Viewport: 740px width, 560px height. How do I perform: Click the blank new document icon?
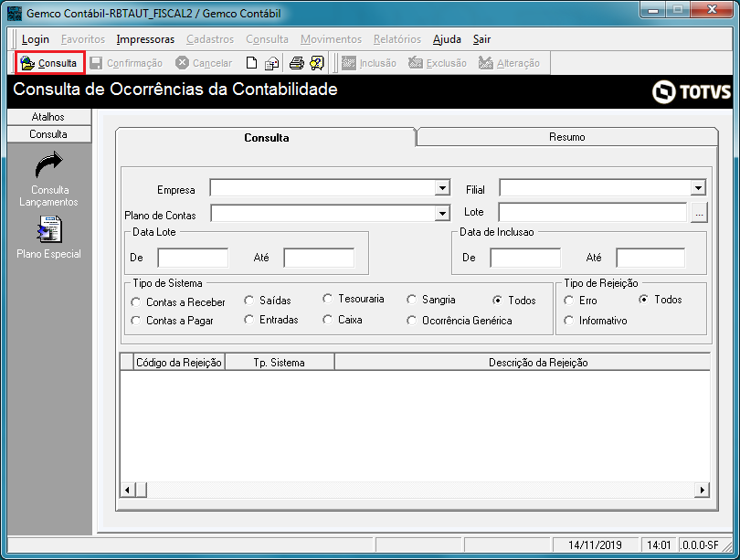[251, 63]
